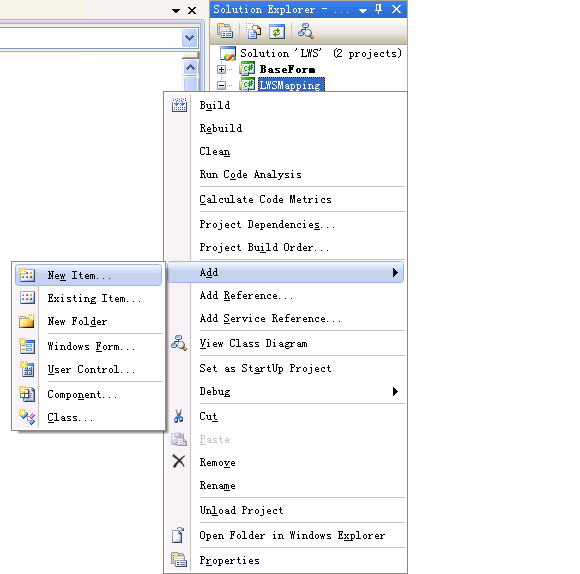Screen dimensions: 580x574
Task: Click the Refresh icon in Solution Explorer
Action: coord(277,31)
